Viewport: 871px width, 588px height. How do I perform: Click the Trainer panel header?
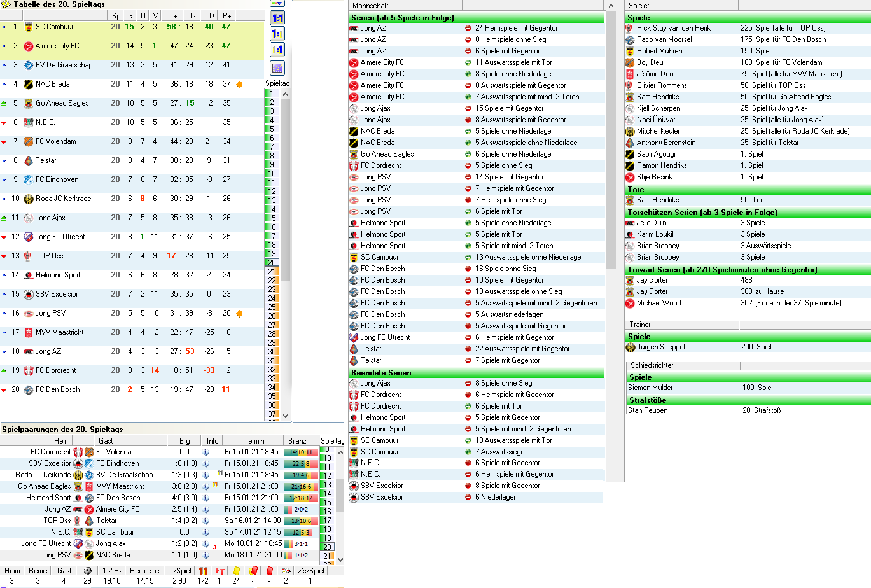[681, 325]
